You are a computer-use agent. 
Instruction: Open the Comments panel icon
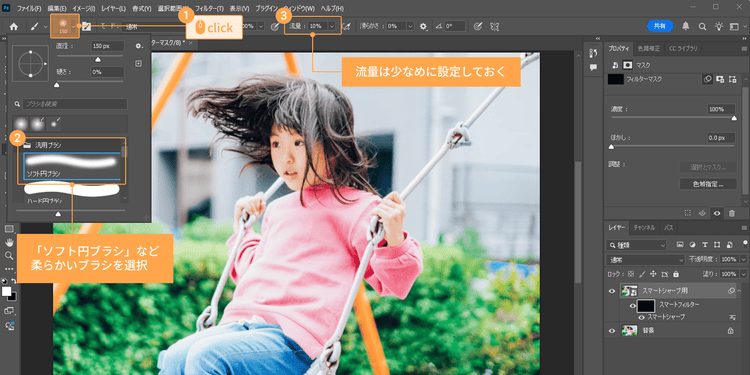tap(594, 67)
